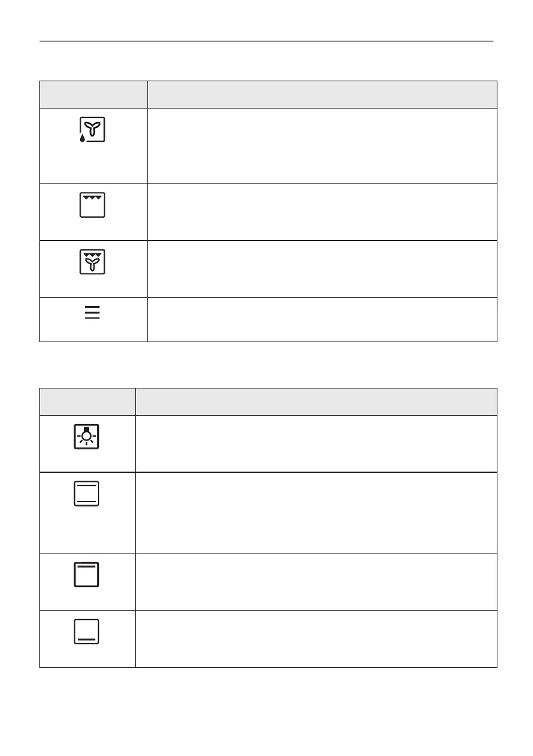Select the second table's wide grey header cell

click(x=316, y=402)
